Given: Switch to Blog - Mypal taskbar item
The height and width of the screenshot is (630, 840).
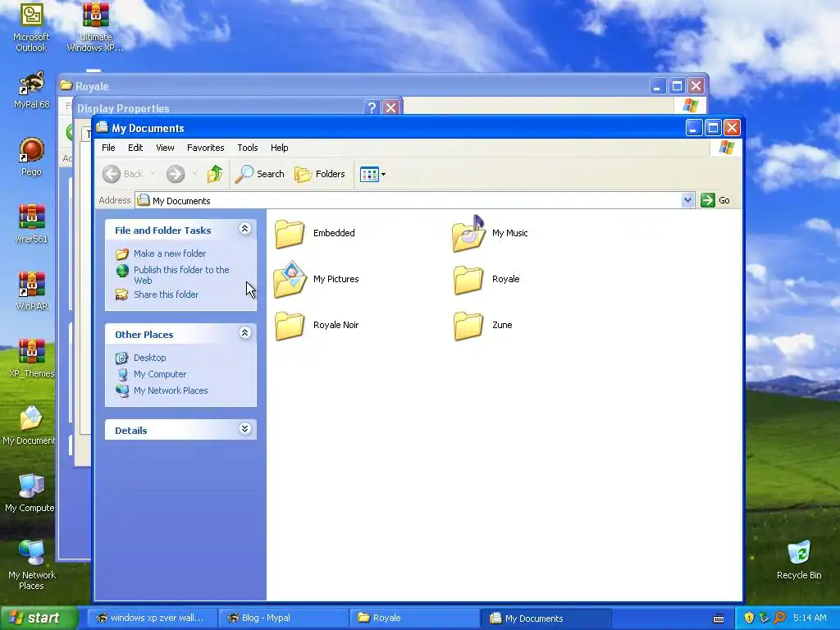Looking at the screenshot, I should pyautogui.click(x=284, y=618).
